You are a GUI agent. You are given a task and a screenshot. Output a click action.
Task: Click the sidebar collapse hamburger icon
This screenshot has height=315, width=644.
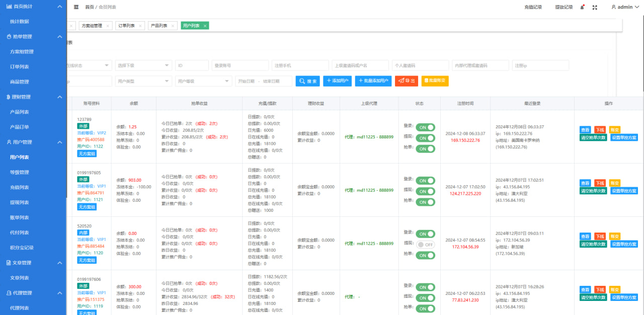tap(76, 7)
